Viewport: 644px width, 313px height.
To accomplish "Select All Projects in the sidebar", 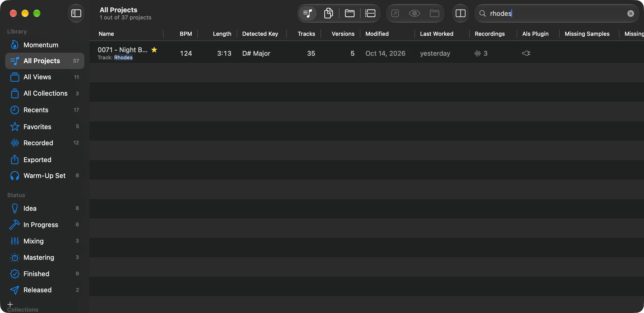I will point(45,61).
